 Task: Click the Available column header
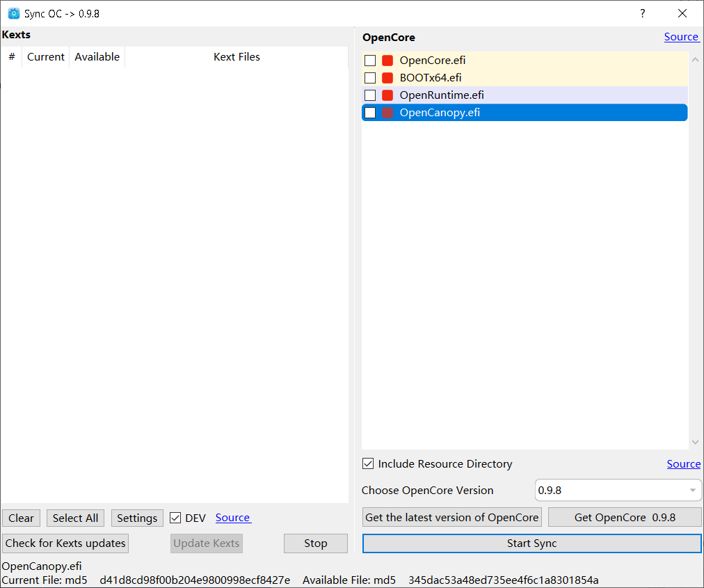(97, 57)
